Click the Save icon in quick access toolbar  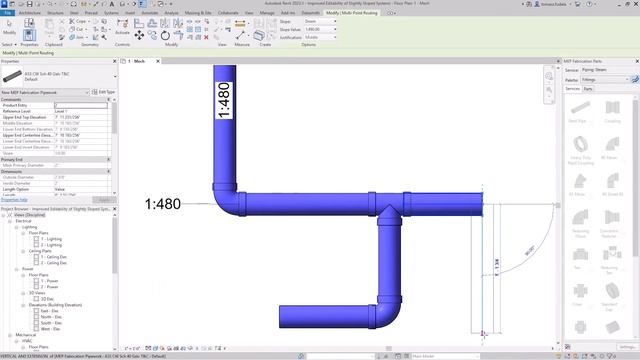[x=30, y=4]
